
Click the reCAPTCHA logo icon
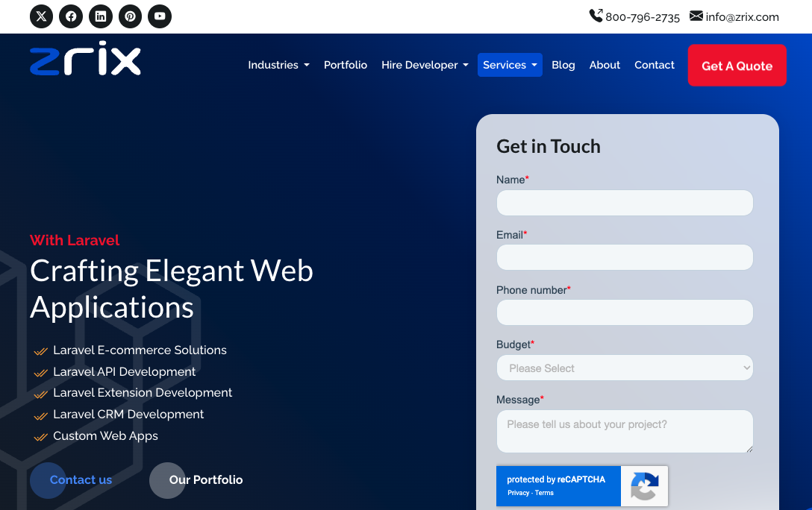(644, 486)
